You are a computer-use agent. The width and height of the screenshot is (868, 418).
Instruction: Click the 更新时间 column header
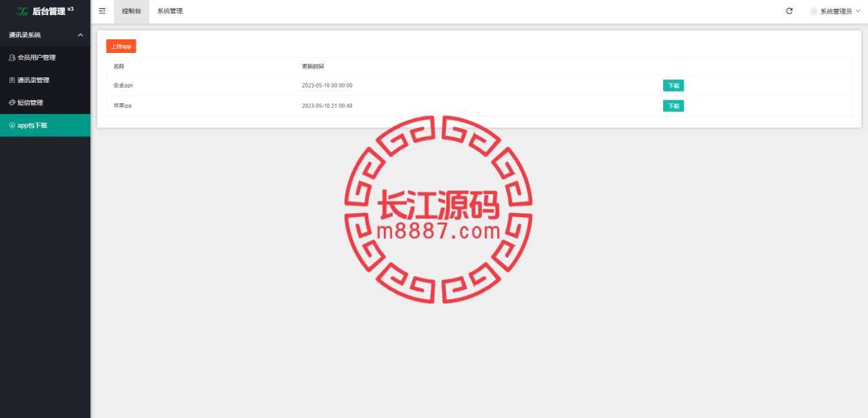[313, 66]
